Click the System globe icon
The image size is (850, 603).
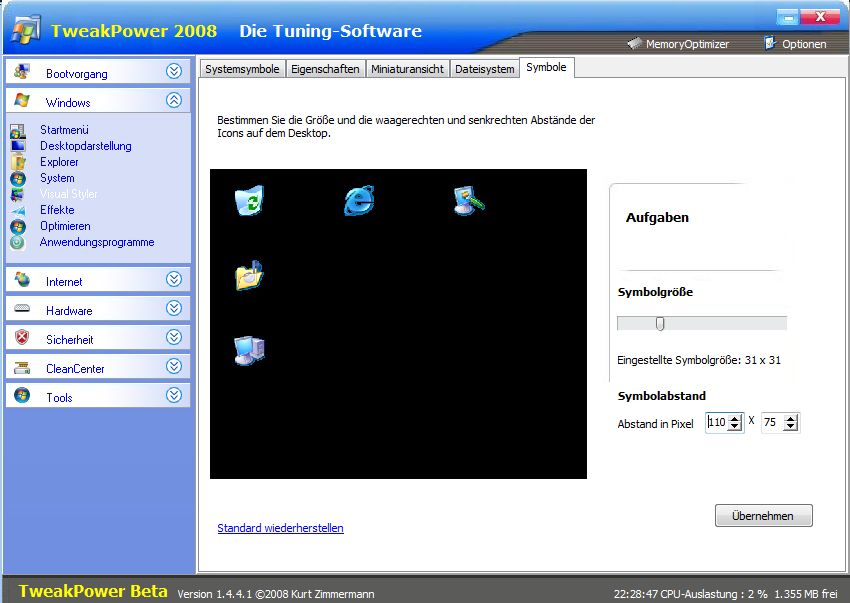(18, 178)
